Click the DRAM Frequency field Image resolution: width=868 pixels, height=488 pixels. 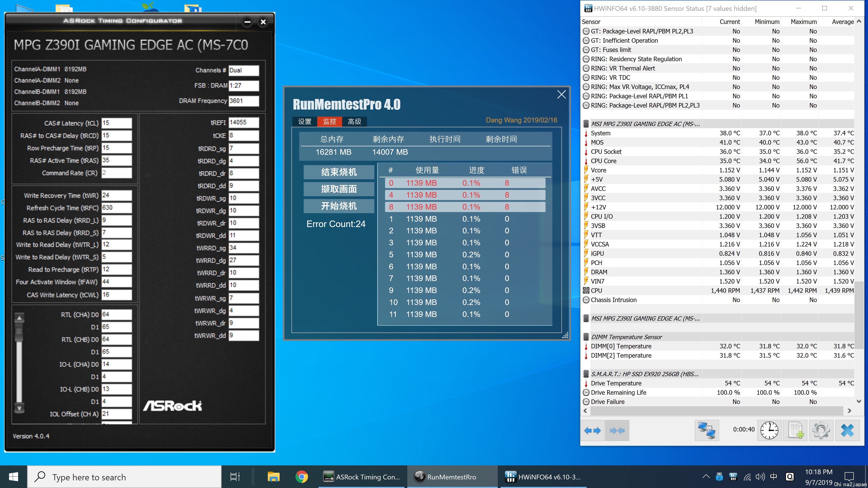244,101
